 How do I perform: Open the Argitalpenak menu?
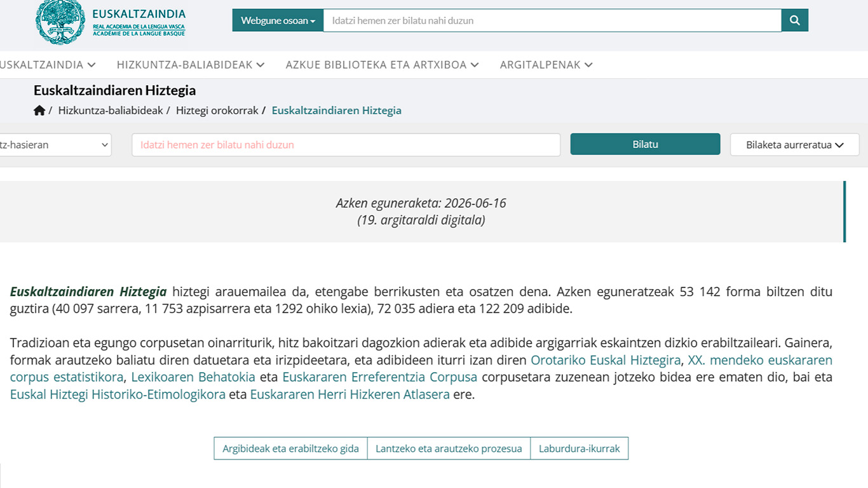point(546,65)
